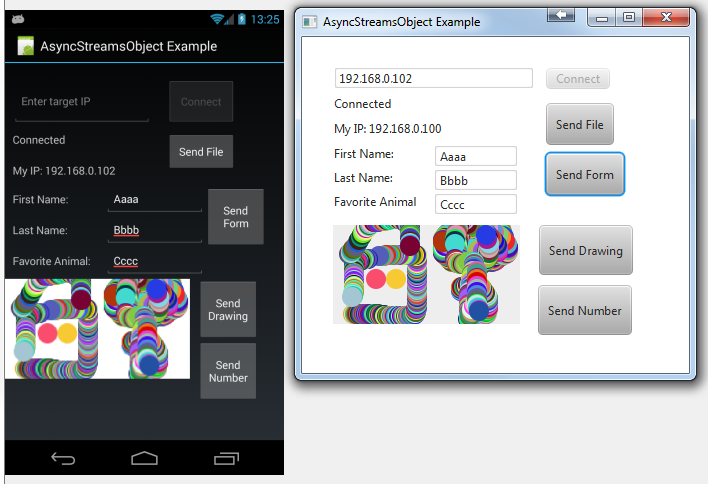Tap the 'Favorite Animal:' label on Android

pyautogui.click(x=51, y=261)
